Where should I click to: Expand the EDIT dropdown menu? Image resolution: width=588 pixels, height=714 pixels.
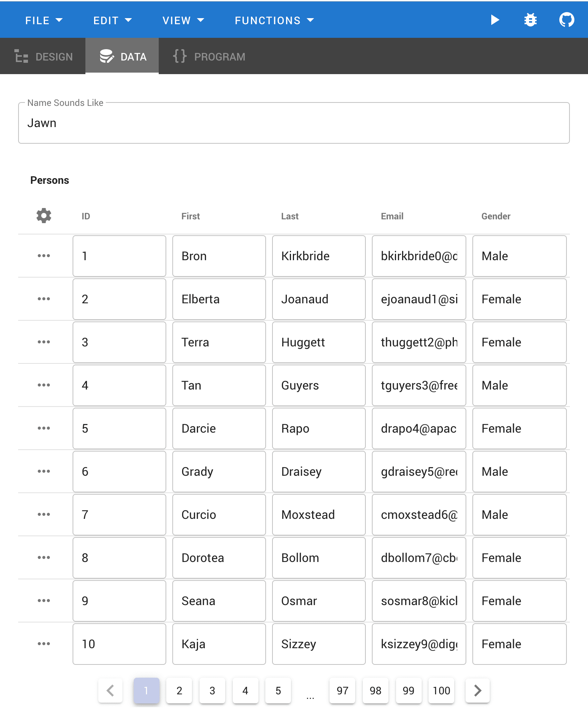tap(113, 20)
